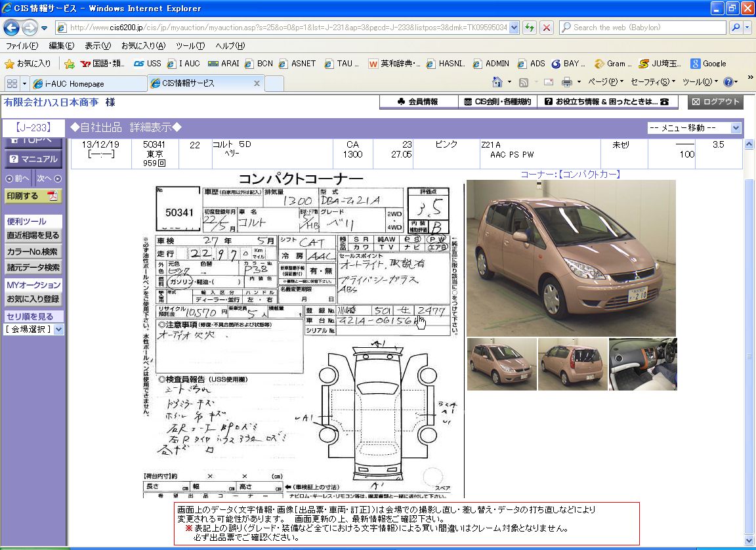Open Quick Tabs grid icon
756x550 pixels.
[x=12, y=83]
